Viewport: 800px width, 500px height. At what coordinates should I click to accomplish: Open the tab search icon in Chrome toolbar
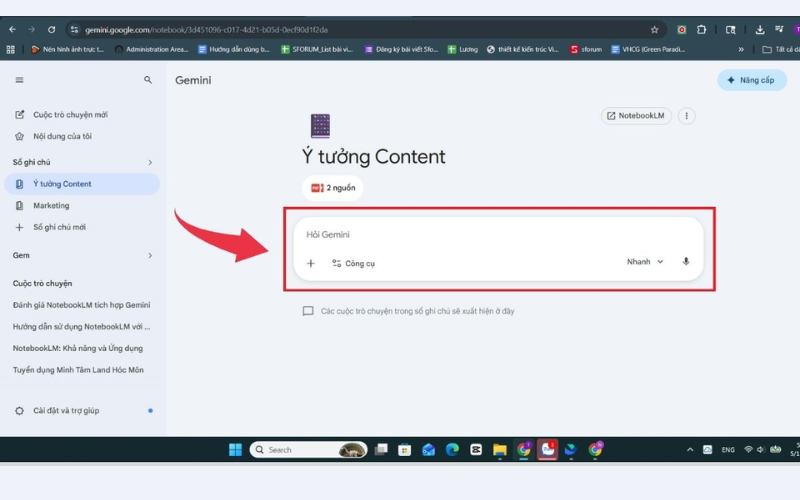pos(731,30)
